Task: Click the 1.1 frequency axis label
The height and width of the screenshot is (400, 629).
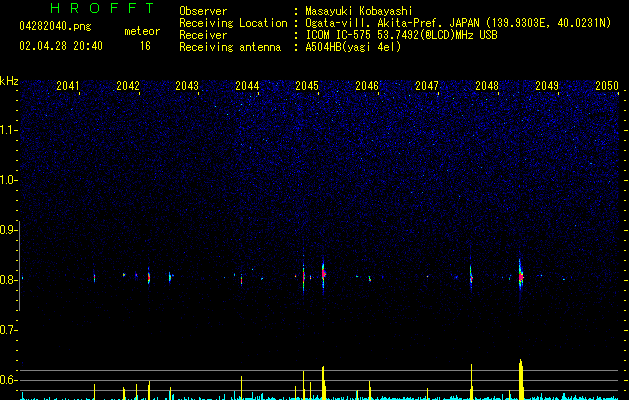Action: [x=8, y=130]
